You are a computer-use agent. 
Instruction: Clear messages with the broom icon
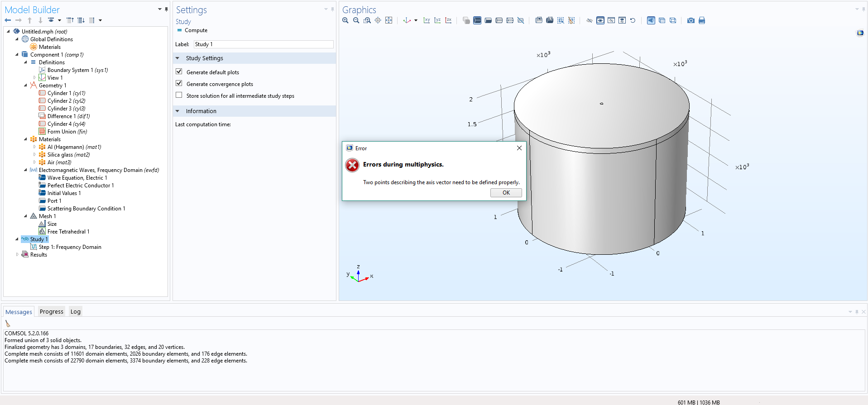8,324
